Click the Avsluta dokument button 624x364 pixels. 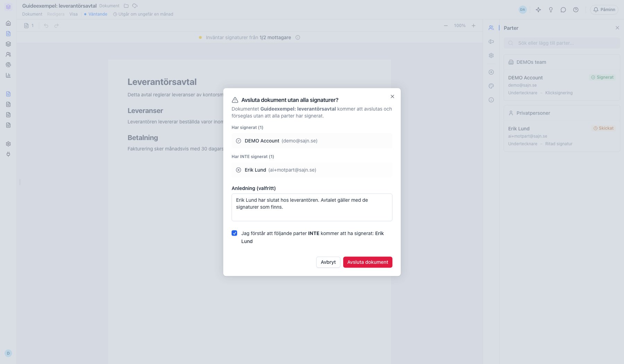coord(368,262)
